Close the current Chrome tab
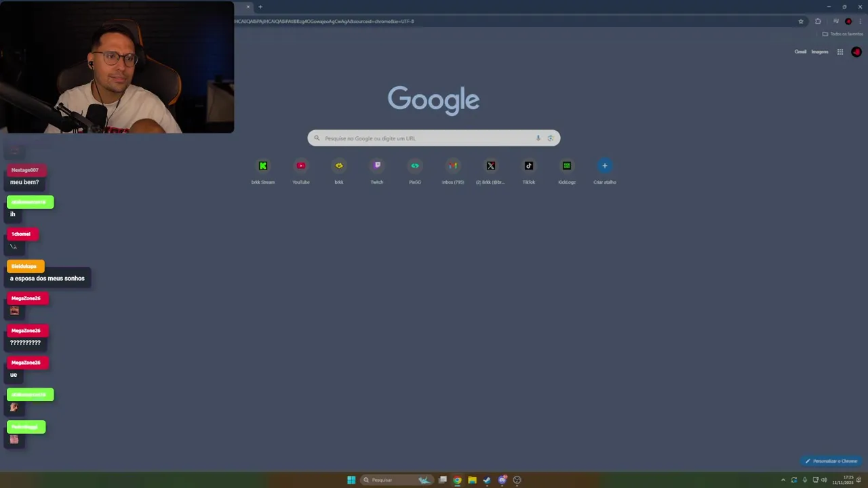Viewport: 868px width, 488px height. tap(248, 7)
